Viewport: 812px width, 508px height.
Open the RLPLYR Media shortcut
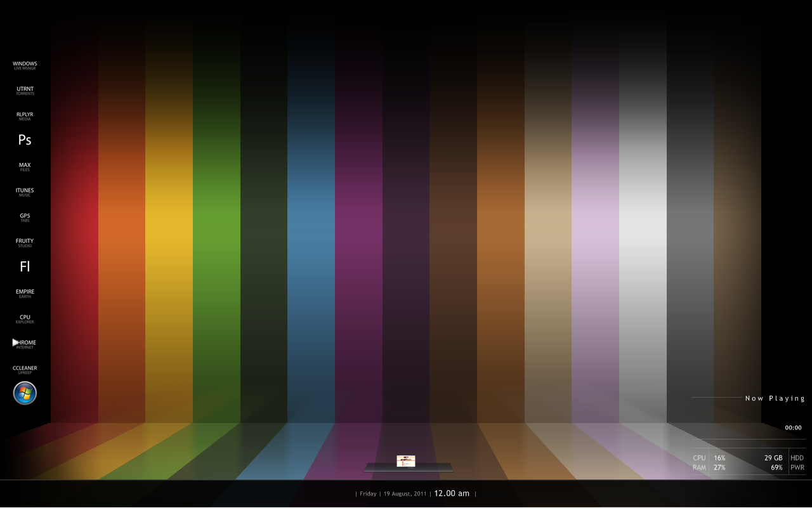coord(25,116)
